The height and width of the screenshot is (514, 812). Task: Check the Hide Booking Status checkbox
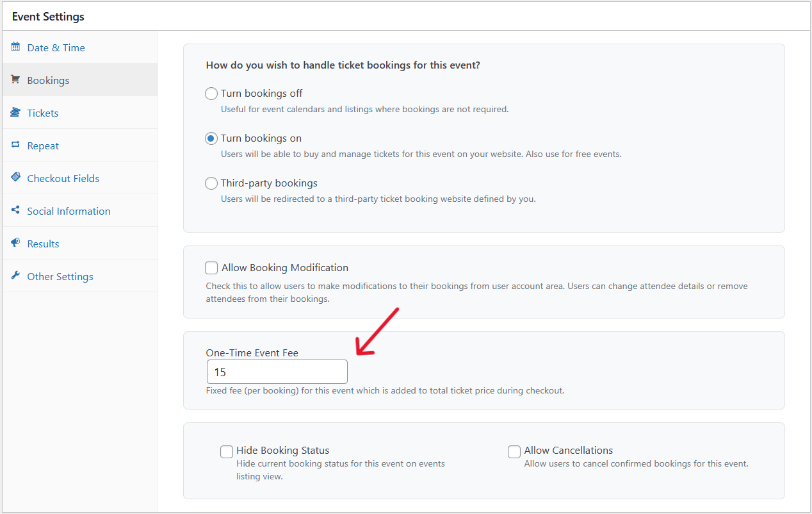coord(227,452)
